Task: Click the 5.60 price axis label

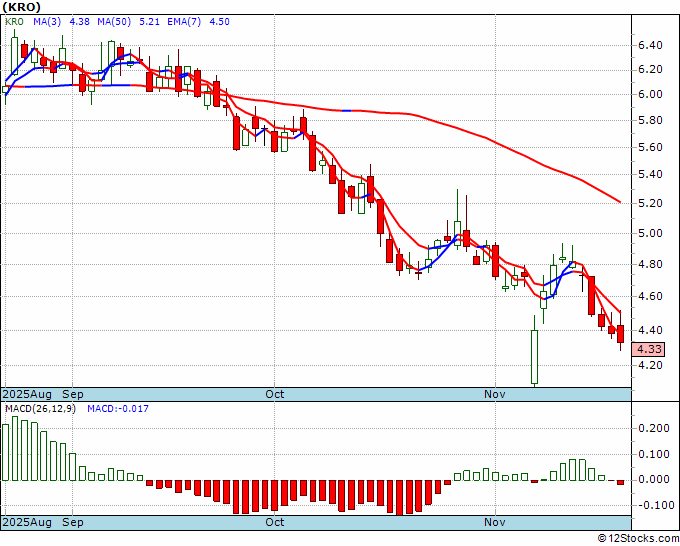Action: point(650,147)
